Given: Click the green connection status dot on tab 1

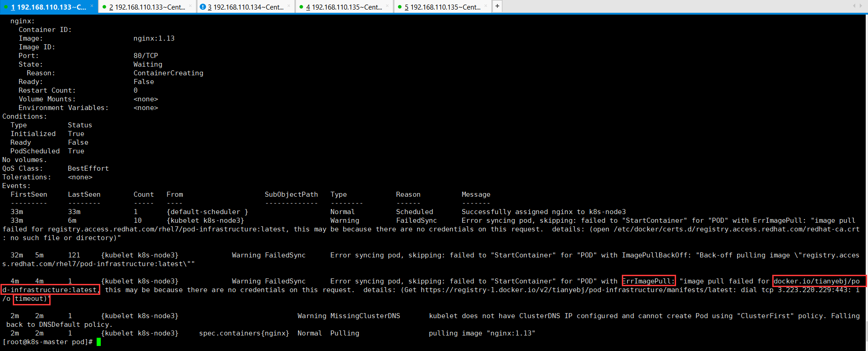Looking at the screenshot, I should [5, 7].
